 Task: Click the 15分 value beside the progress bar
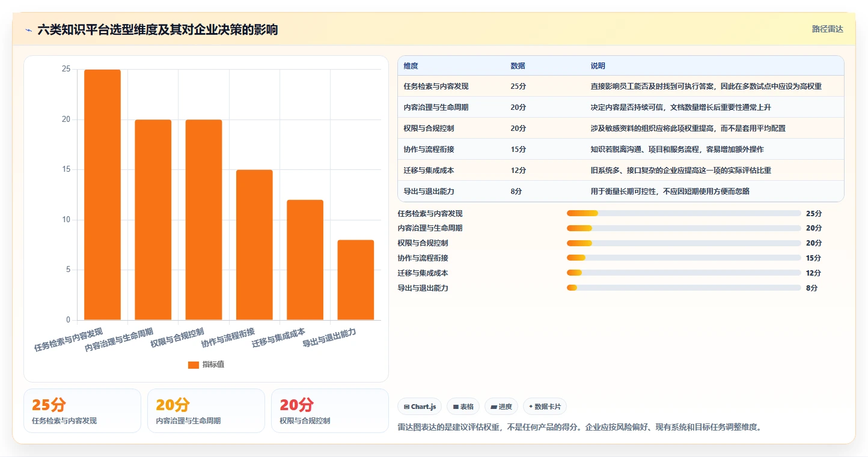[813, 258]
